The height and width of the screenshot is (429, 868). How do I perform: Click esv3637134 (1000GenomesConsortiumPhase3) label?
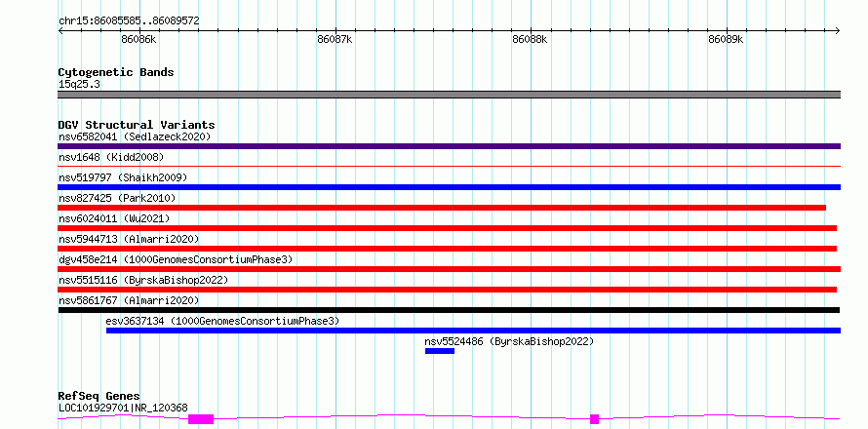[222, 321]
